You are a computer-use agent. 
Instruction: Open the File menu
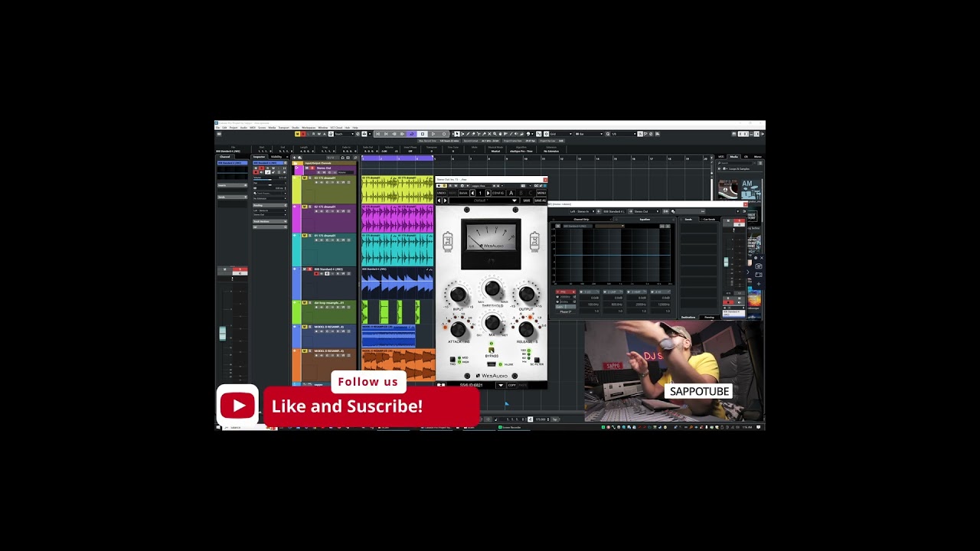(x=217, y=127)
